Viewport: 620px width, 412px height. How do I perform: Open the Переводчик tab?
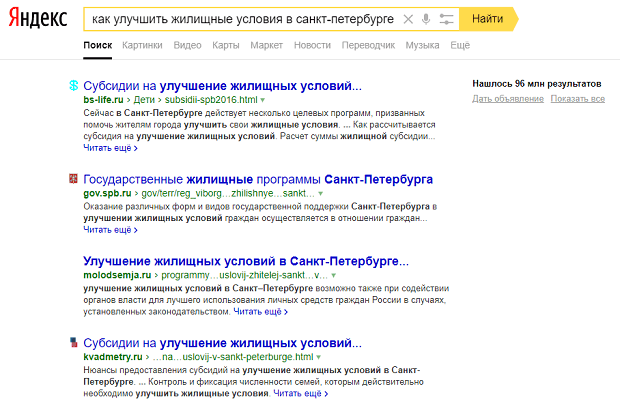pyautogui.click(x=368, y=45)
